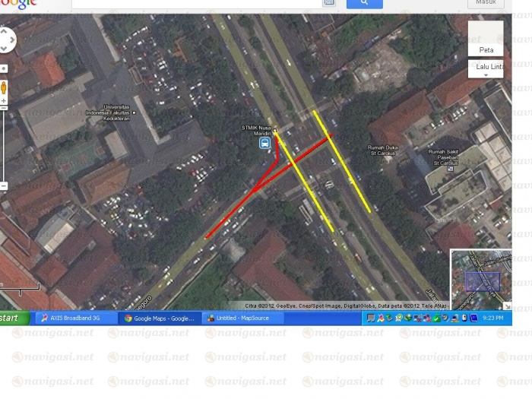Viewport: 532px width, 399px height.
Task: Open the on-screen keyboard icon in search box
Action: [x=328, y=3]
